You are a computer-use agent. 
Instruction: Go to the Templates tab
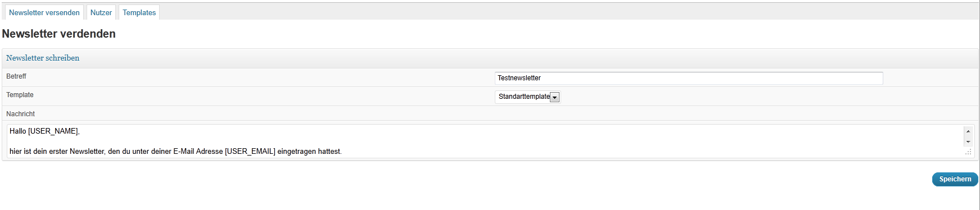(139, 12)
